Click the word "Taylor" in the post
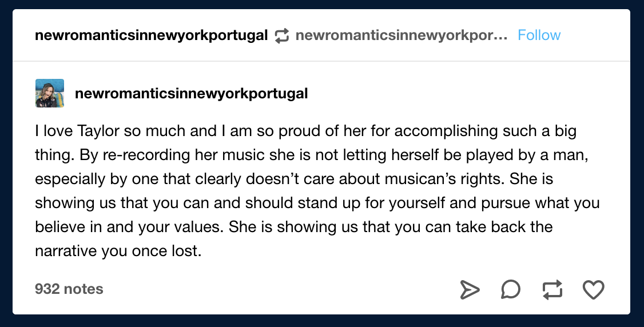The width and height of the screenshot is (644, 327). tap(98, 131)
